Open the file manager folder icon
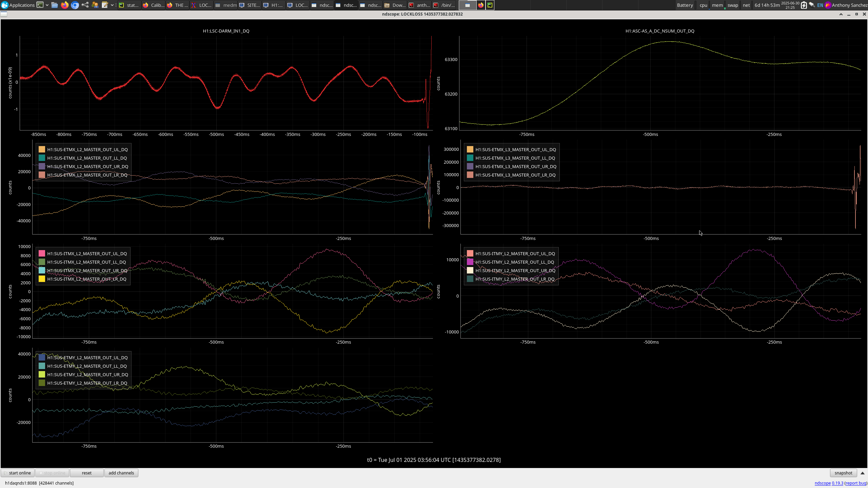 [55, 5]
